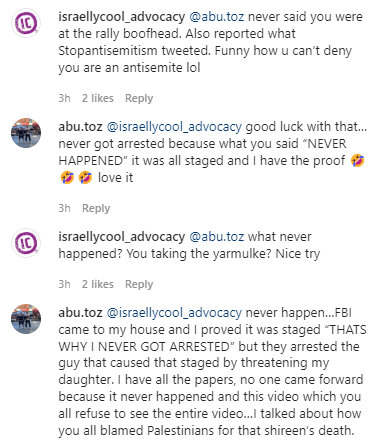378x447 pixels.
Task: Click abu.toz username in FBI comment
Action: pos(80,313)
